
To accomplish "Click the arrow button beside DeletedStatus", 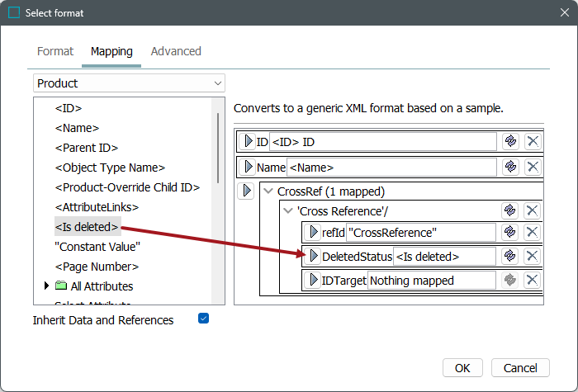I will click(314, 256).
